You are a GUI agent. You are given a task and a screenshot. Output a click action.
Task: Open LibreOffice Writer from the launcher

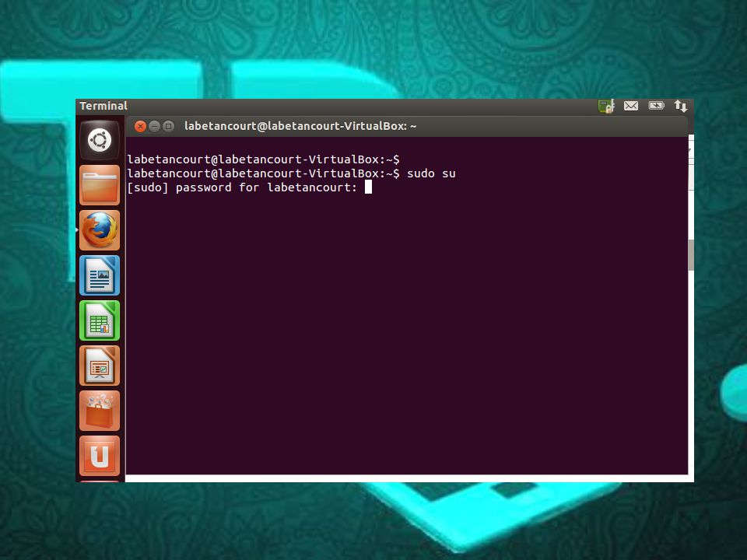(x=100, y=275)
